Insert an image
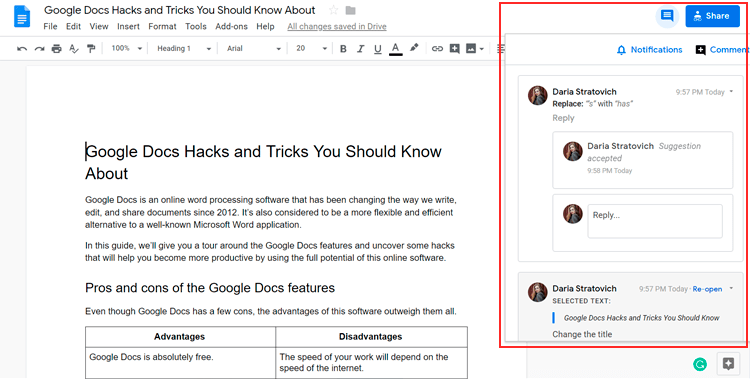Image resolution: width=750 pixels, height=379 pixels. point(471,48)
